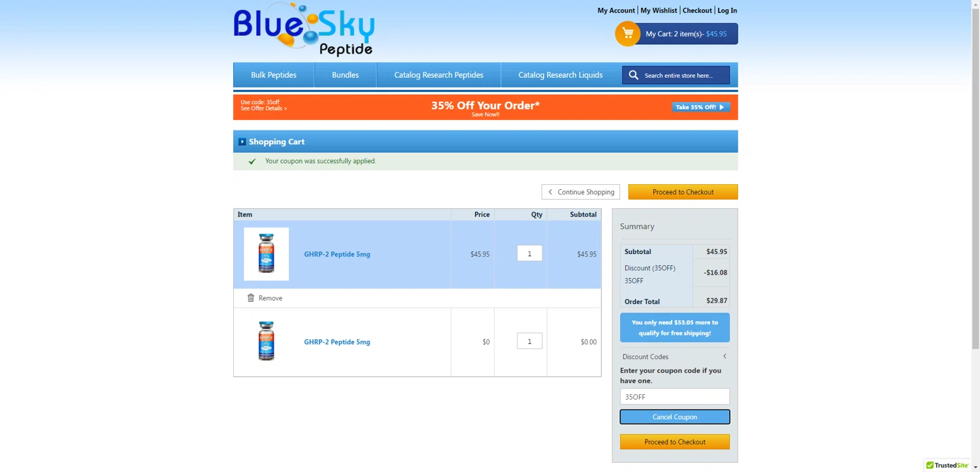Click the Order Total $29.87 value
The width and height of the screenshot is (980, 472).
tap(717, 301)
